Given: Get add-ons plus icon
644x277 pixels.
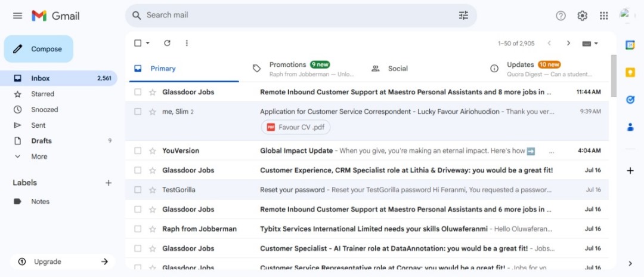Looking at the screenshot, I should click(x=630, y=171).
